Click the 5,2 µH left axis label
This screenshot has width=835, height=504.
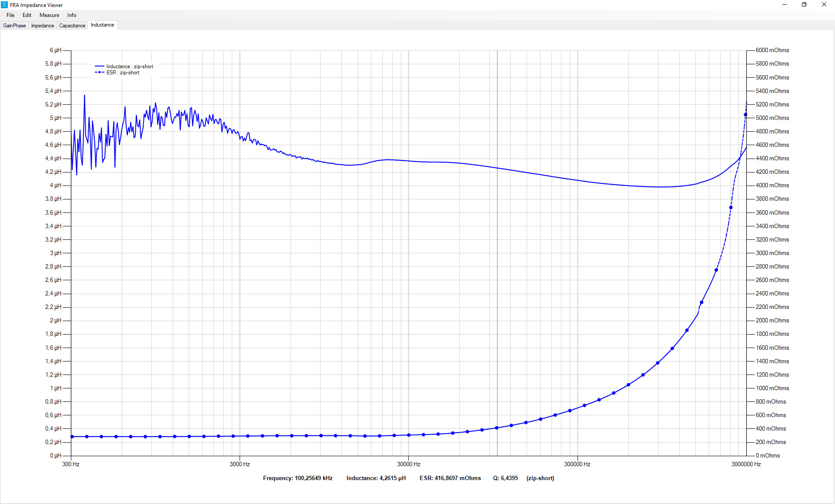coord(53,104)
